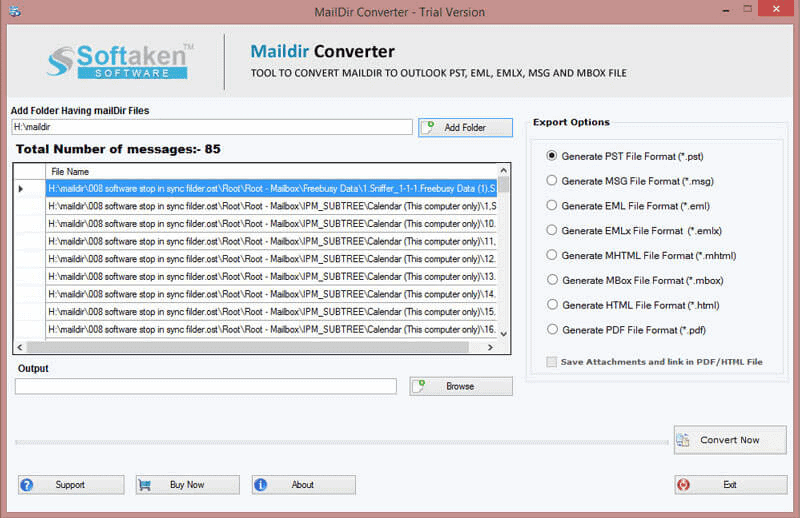The image size is (800, 518).
Task: Click the row selector arrow of the first row
Action: (x=21, y=189)
